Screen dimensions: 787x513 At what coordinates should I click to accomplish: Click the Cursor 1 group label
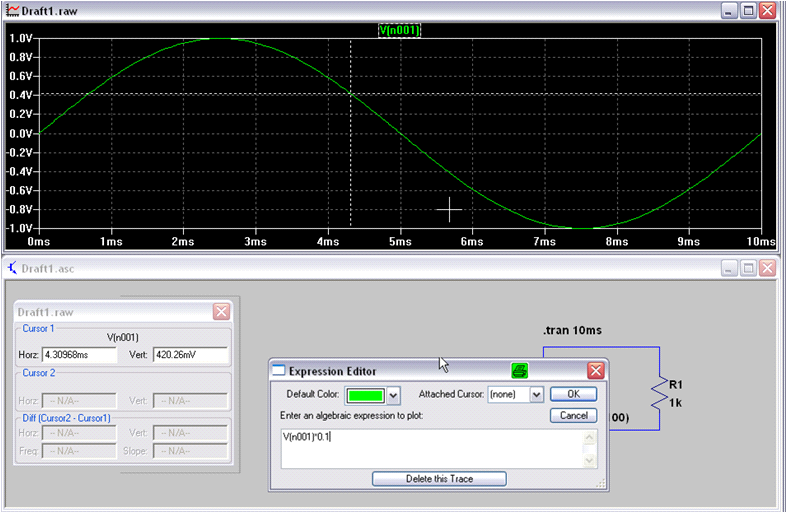(38, 328)
